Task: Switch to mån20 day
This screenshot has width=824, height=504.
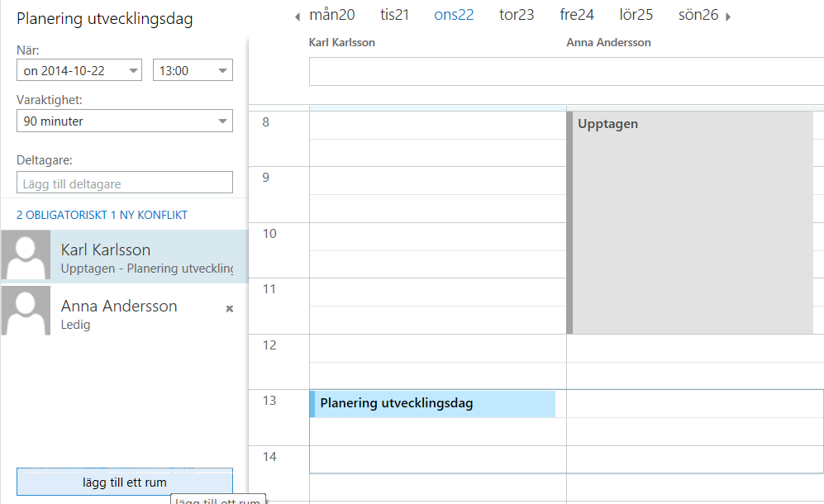Action: click(332, 15)
